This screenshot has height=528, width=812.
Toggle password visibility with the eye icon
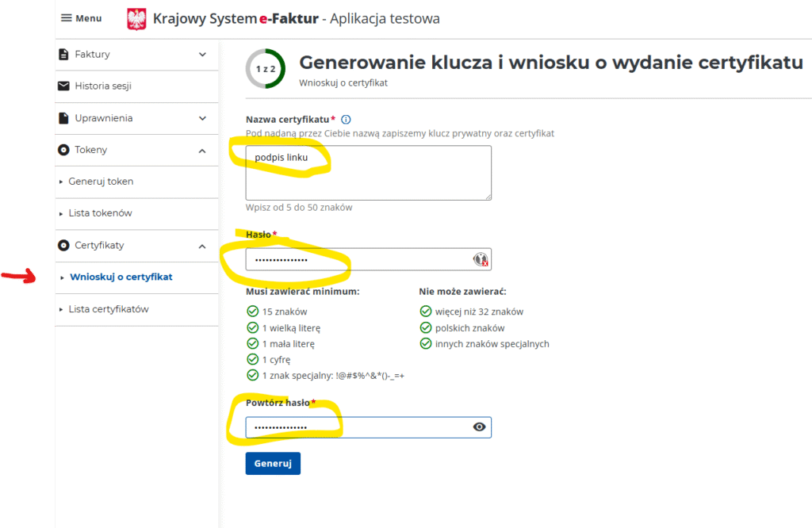pos(479,427)
